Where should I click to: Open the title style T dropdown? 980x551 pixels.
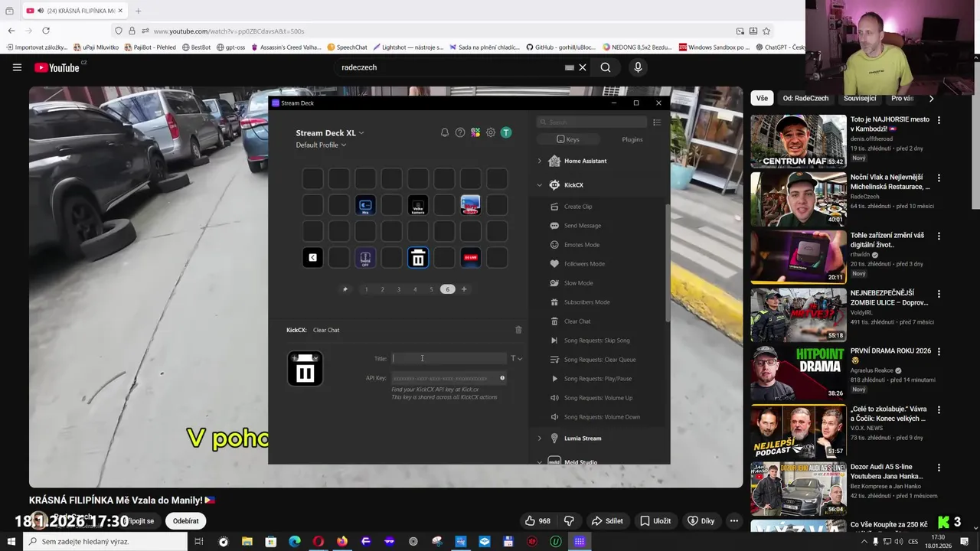click(x=516, y=358)
